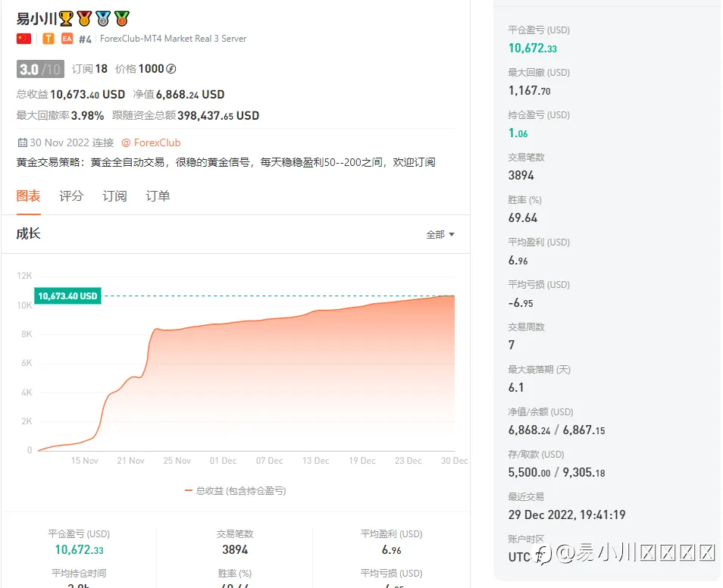Click the ForexClub-MT4 Market Real 3 Server text
The width and height of the screenshot is (723, 588).
click(174, 39)
